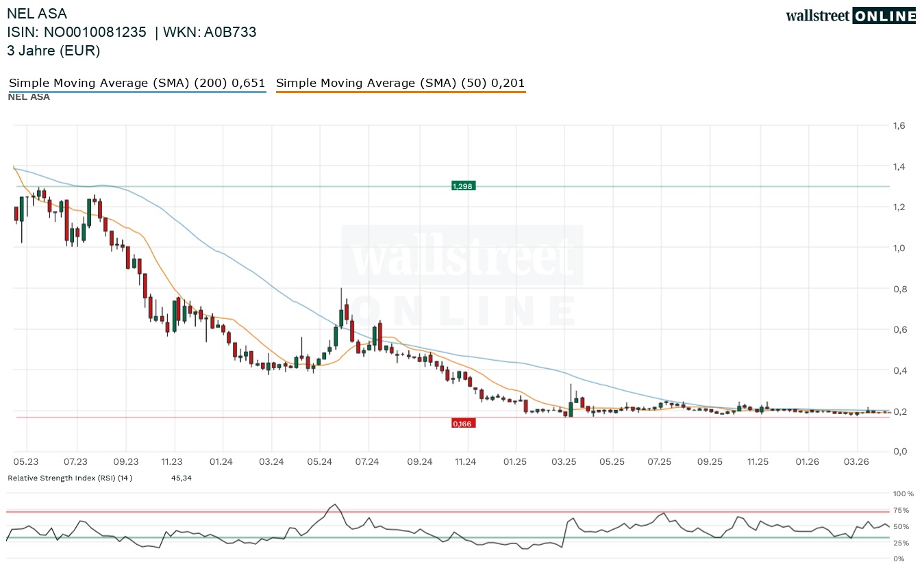
Task: Toggle the SMA (200) legend entry
Action: [x=137, y=84]
